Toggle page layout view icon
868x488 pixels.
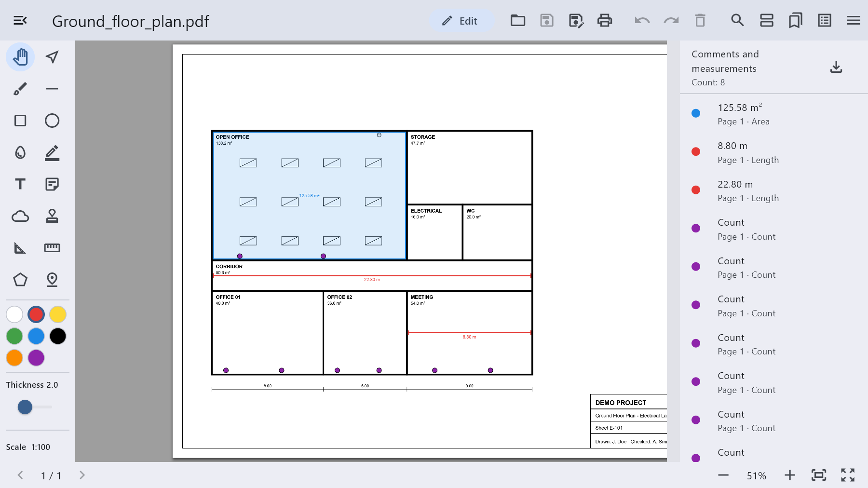[x=767, y=20]
